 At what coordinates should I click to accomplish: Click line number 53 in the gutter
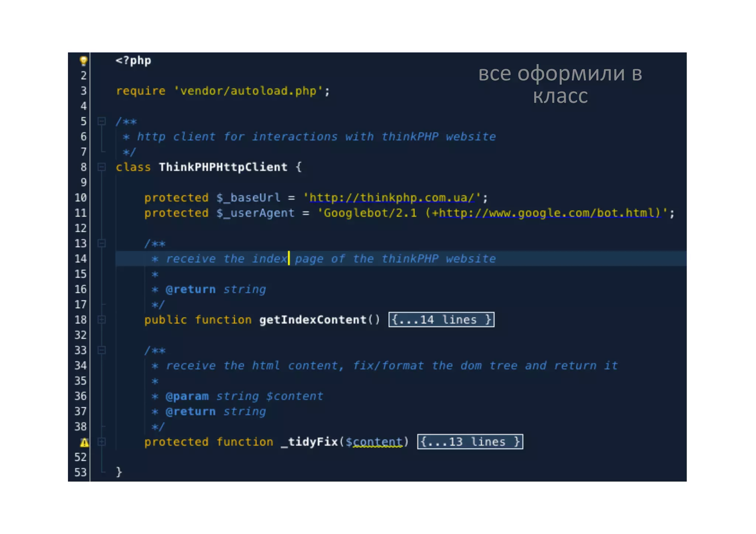click(80, 472)
